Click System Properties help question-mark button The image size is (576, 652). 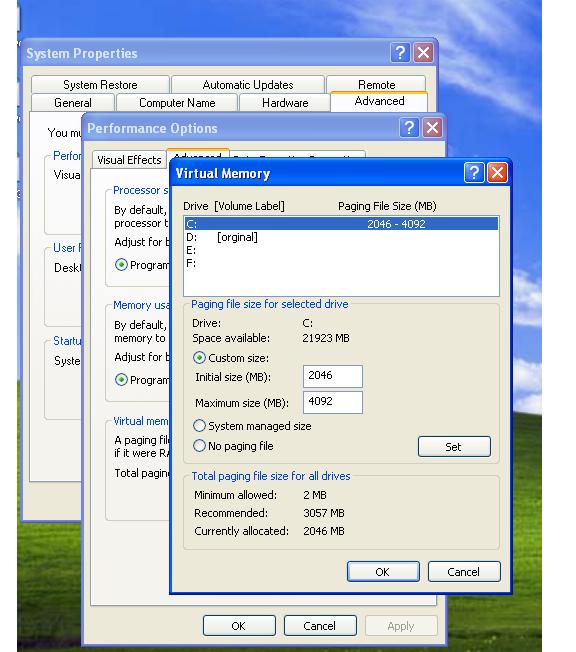400,53
